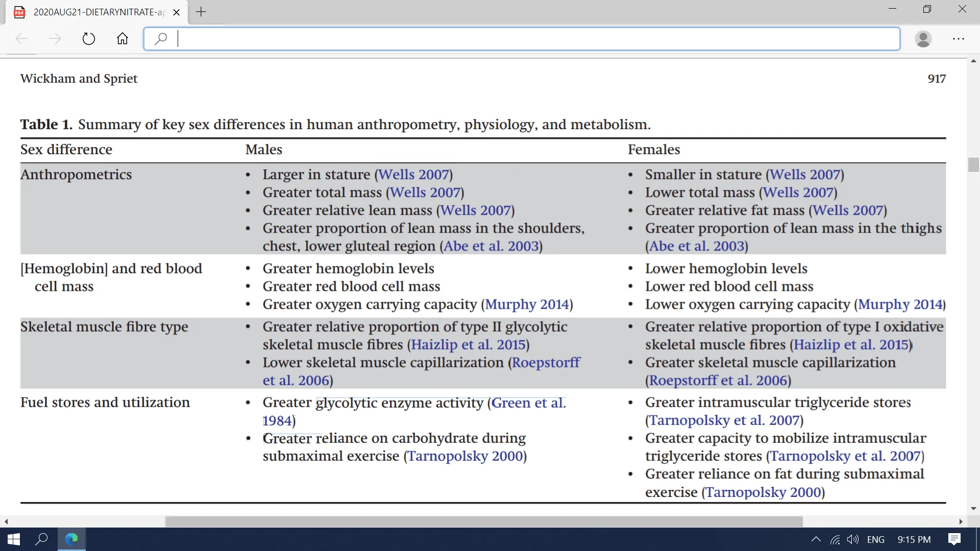Open Murphy 2014 link after Lower oxygen carrying capacity
980x551 pixels.
click(x=900, y=305)
